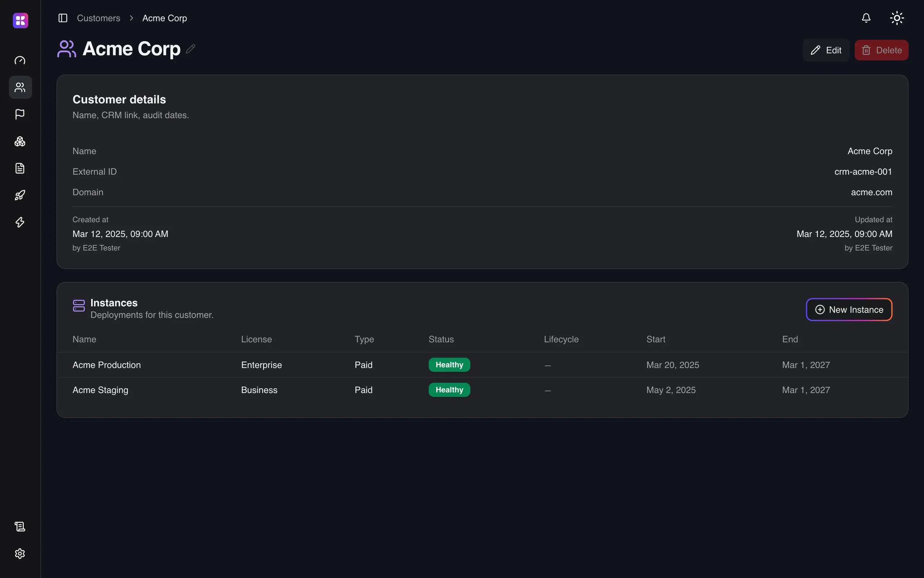
Task: Open the settings gear in sidebar
Action: 20,553
